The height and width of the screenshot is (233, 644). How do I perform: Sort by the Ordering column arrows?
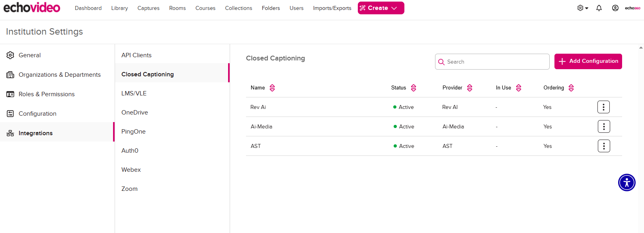[x=571, y=88]
